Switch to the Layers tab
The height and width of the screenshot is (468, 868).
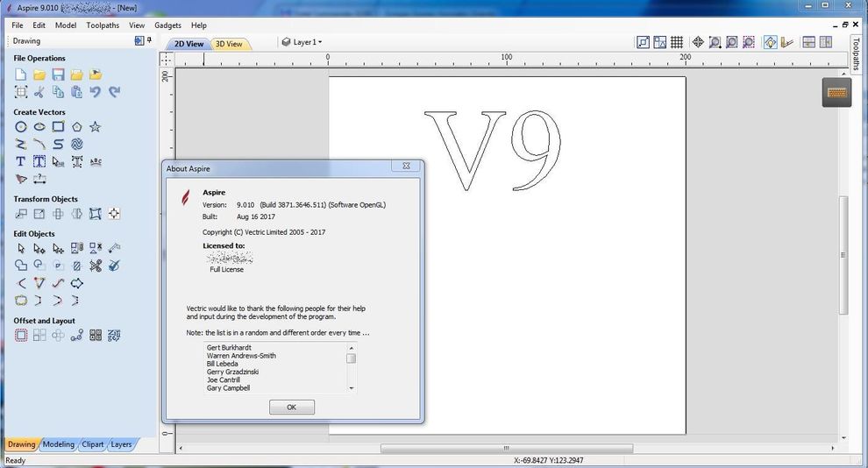tap(121, 444)
